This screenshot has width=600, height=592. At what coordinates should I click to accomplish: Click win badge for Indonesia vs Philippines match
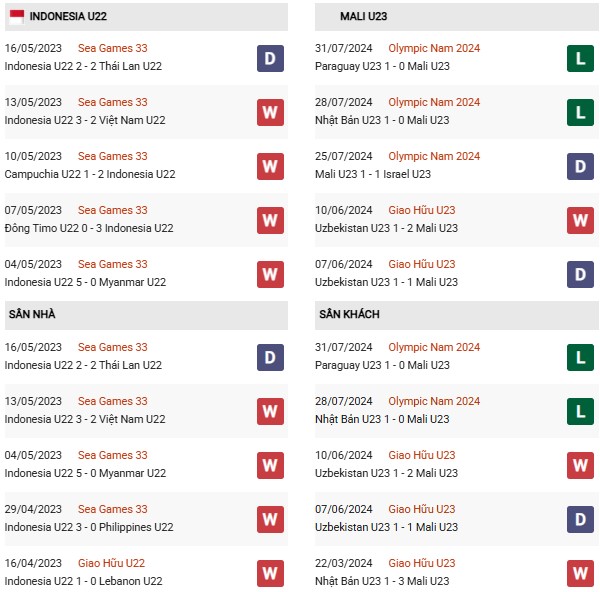pyautogui.click(x=270, y=519)
